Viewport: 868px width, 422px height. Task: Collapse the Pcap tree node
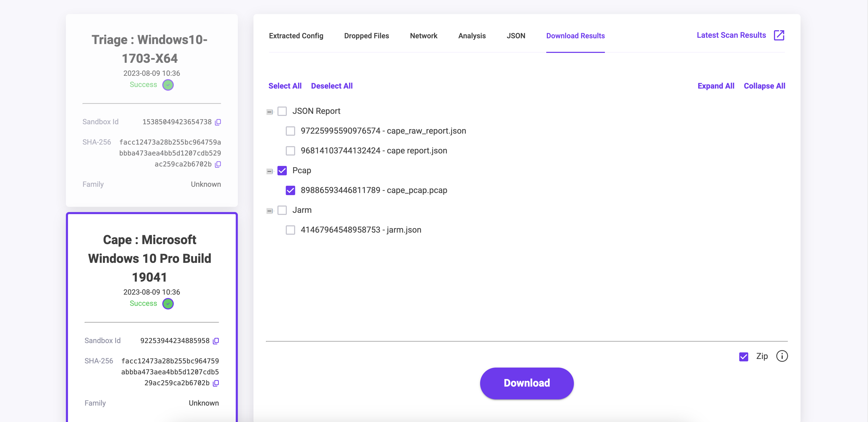[269, 171]
